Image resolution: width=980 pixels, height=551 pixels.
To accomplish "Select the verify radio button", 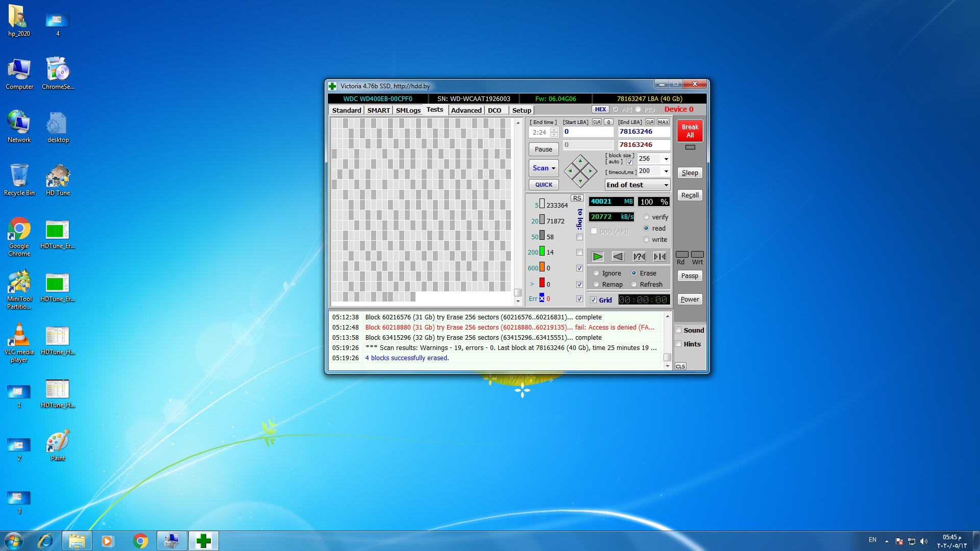I will coord(646,217).
